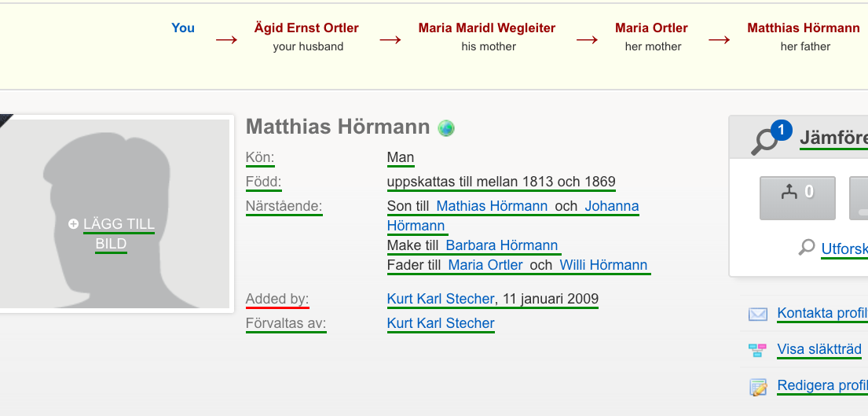This screenshot has height=416, width=868.
Task: Click the envelope icon for Kontakta profil
Action: pos(758,314)
